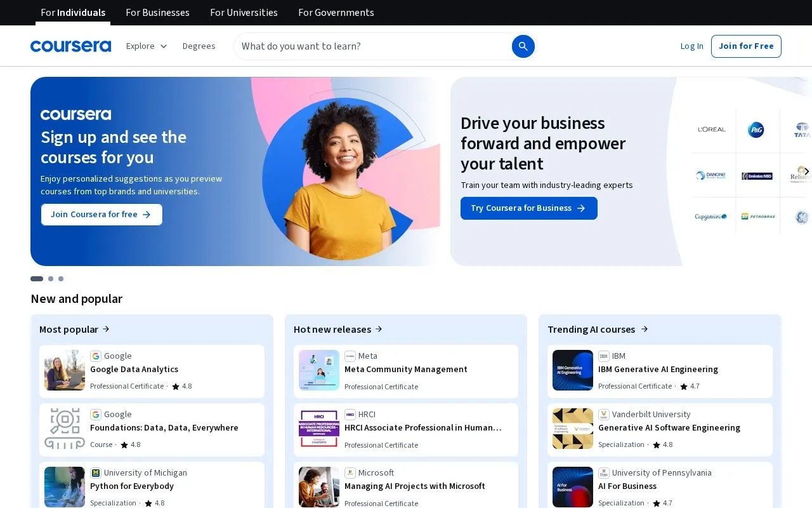Click the L'Oréal logo in business banner
Image resolution: width=812 pixels, height=508 pixels.
[x=712, y=130]
